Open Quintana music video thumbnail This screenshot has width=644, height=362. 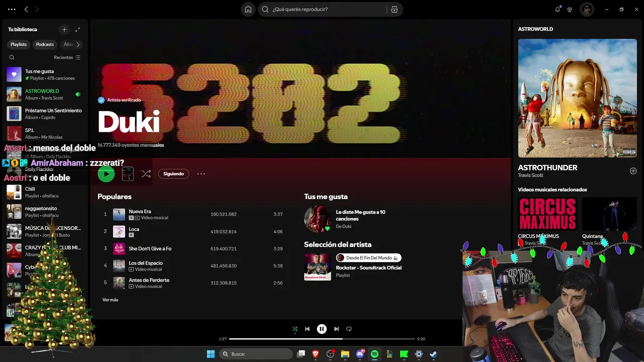pos(609,214)
